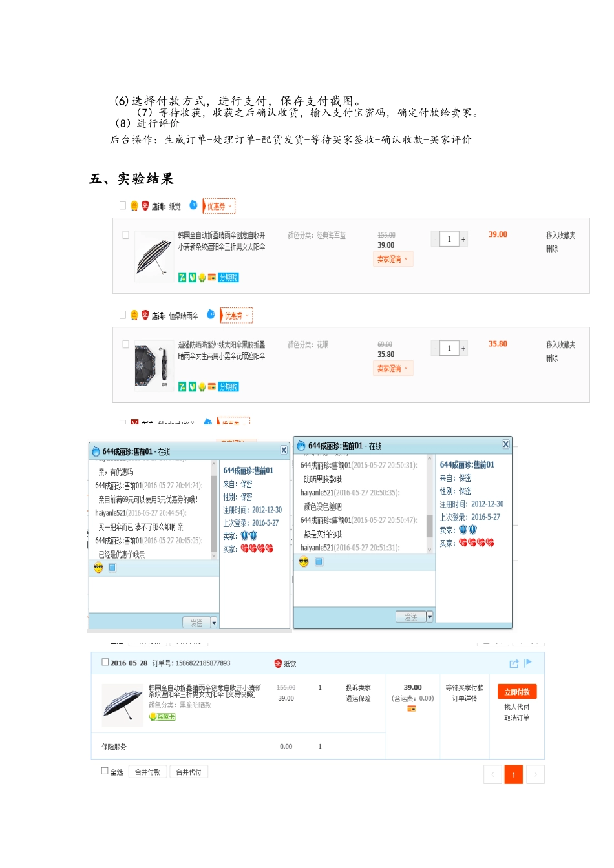Check the box for the 花眠 black umbrella item
614x868 pixels.
(x=125, y=344)
